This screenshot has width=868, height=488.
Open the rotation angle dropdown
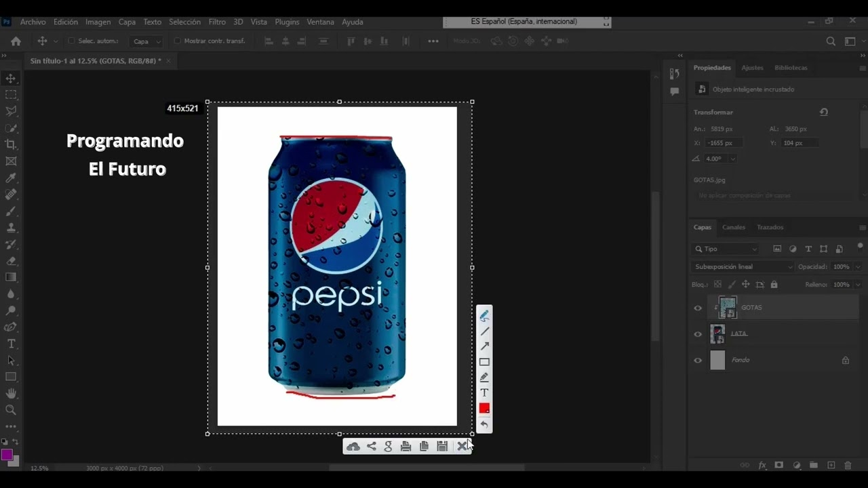pyautogui.click(x=733, y=159)
